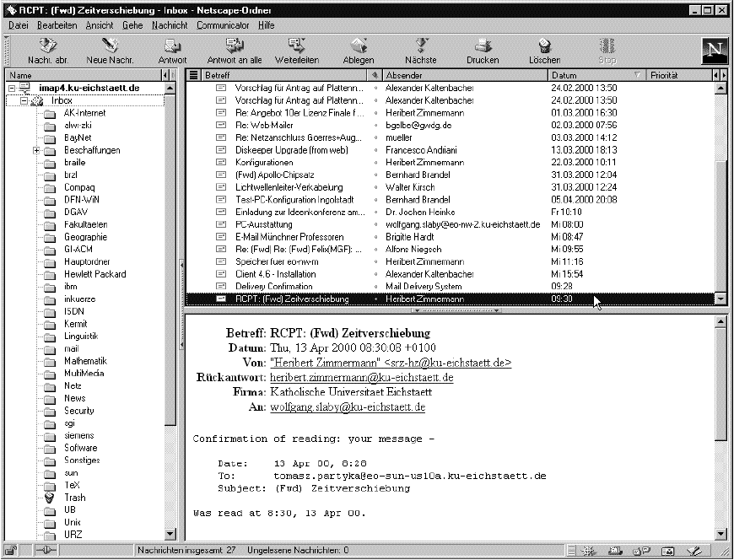Open the Gehe menu
The image size is (734, 560).
(x=132, y=25)
